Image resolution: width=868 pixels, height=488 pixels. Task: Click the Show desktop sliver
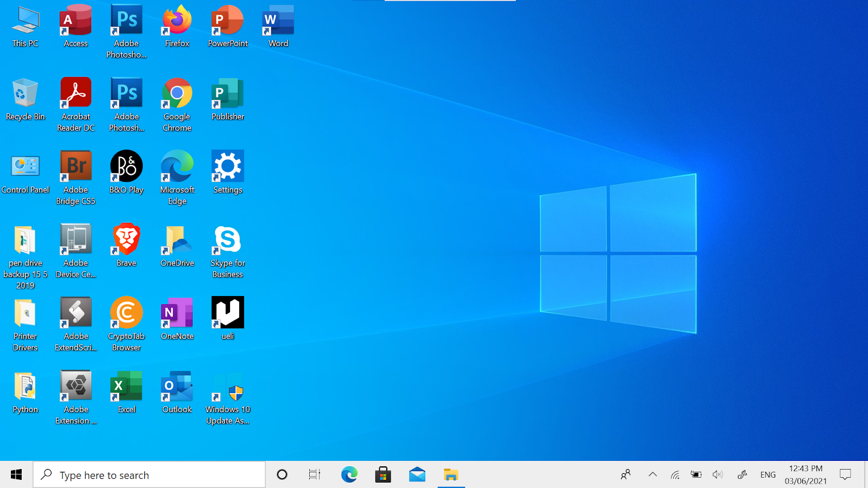tap(866, 475)
